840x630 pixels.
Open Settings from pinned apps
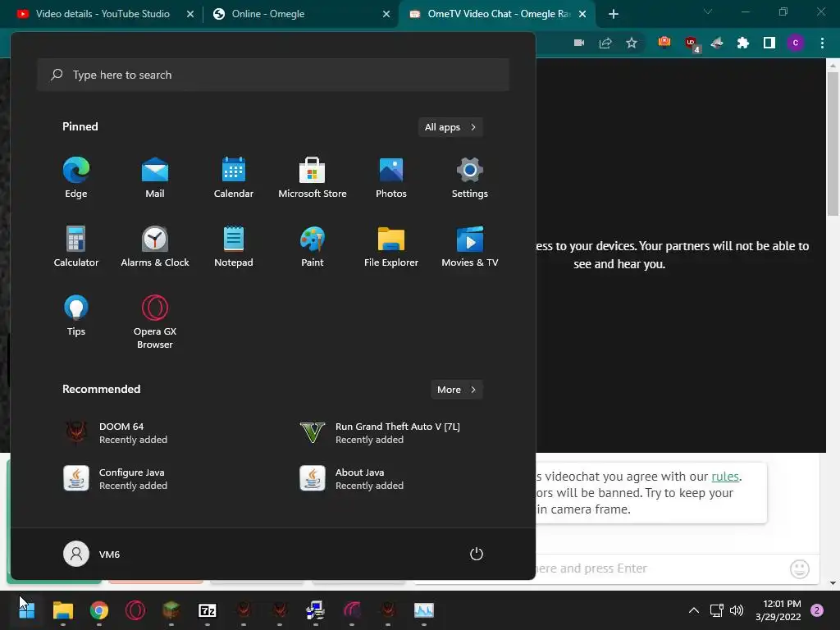click(x=470, y=178)
